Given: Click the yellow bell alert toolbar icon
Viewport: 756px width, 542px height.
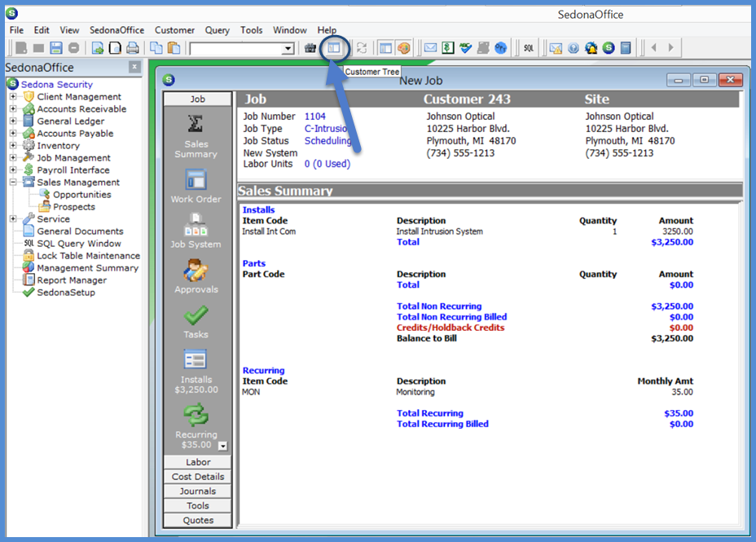Looking at the screenshot, I should [591, 48].
